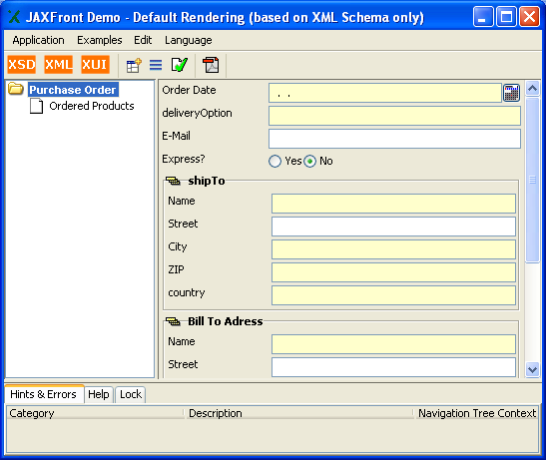Select Ordered Products in the tree
The image size is (546, 460).
[x=92, y=106]
